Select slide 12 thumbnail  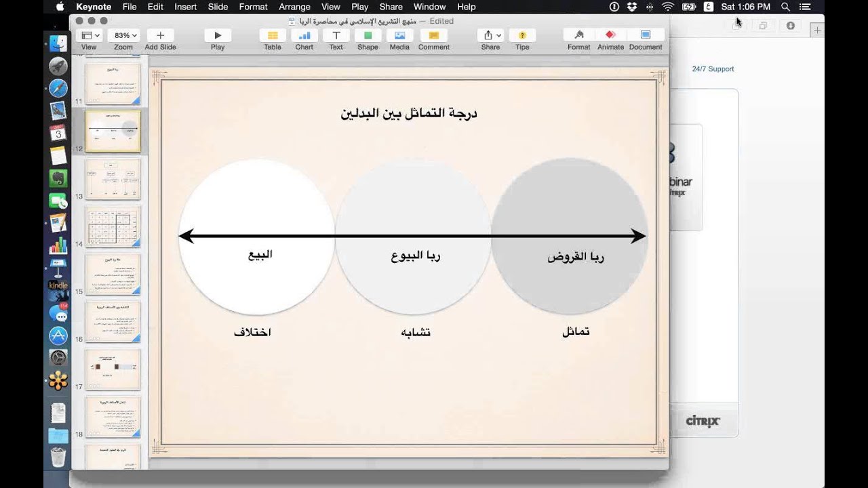(x=113, y=131)
